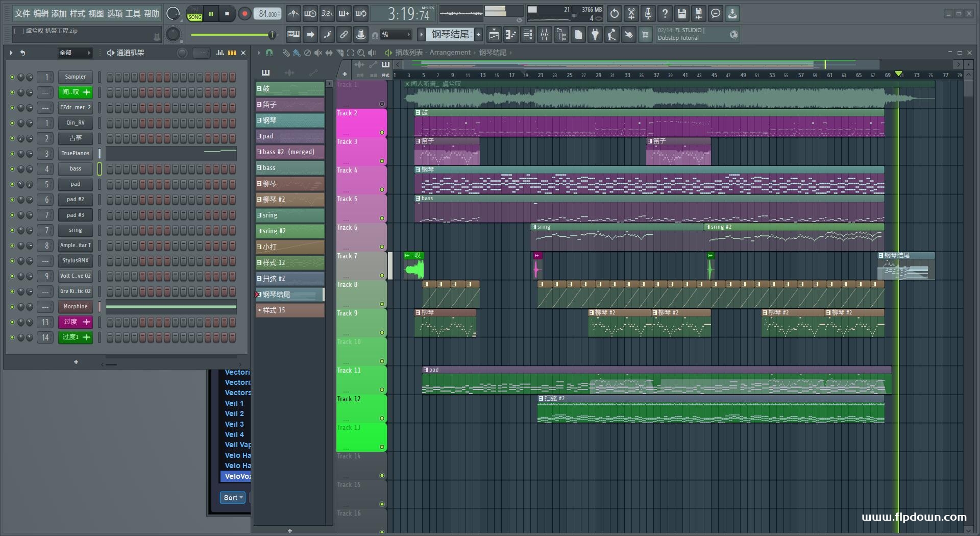Mute the Morphine channel green LED

pos(12,307)
